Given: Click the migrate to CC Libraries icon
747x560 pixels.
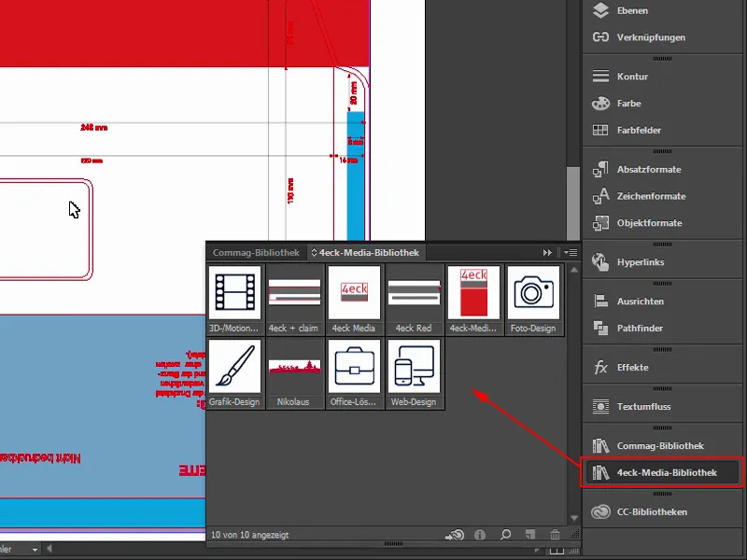Looking at the screenshot, I should pos(455,535).
